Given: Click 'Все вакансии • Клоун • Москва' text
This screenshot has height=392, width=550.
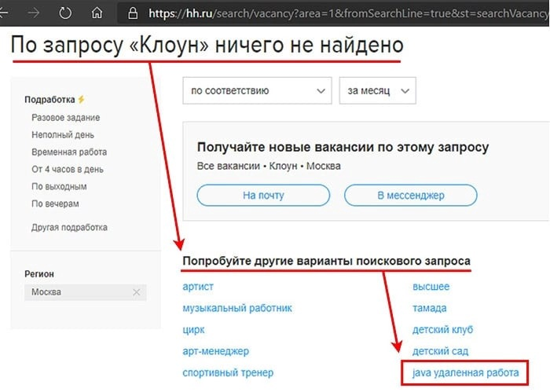Looking at the screenshot, I should point(269,166).
